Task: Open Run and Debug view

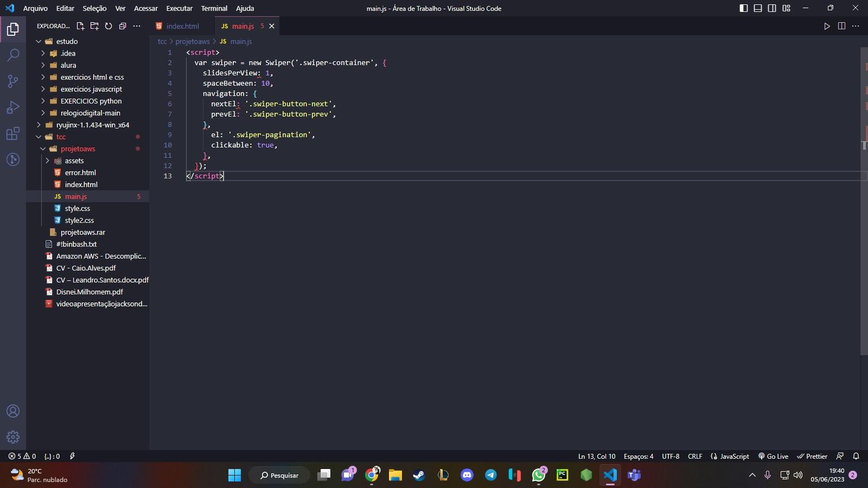Action: [13, 107]
